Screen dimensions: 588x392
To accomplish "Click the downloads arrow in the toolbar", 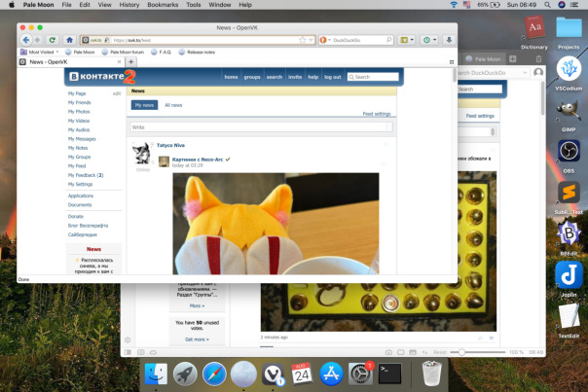I will 449,40.
